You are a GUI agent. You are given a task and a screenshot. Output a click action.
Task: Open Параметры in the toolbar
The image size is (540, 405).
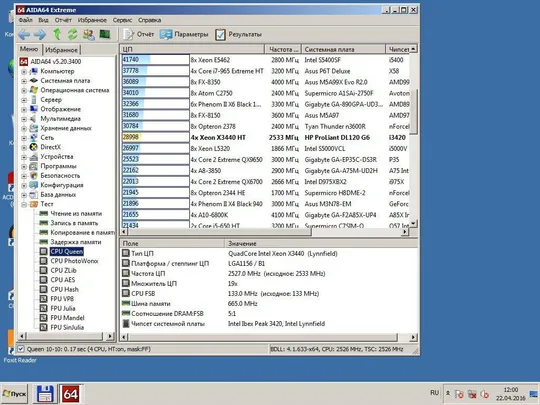click(x=184, y=34)
